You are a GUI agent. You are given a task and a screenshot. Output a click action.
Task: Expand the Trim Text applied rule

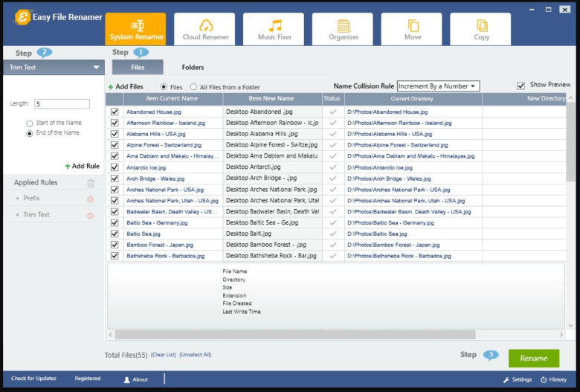pyautogui.click(x=17, y=215)
